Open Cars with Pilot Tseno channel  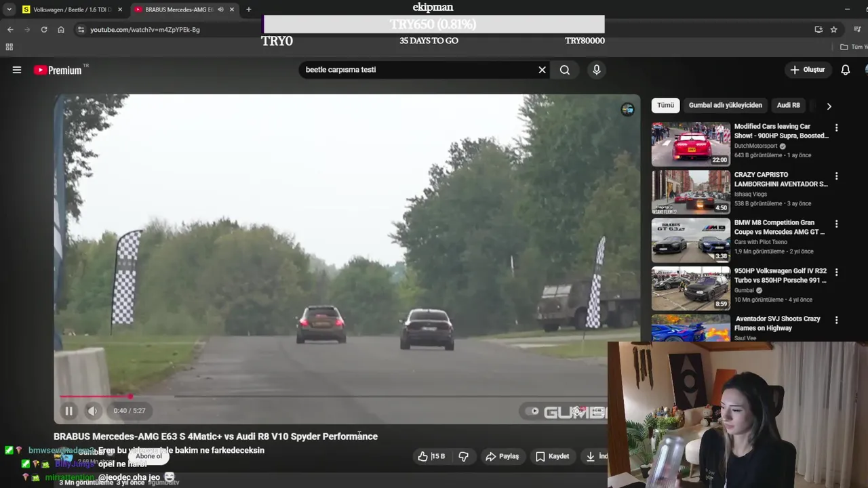[x=761, y=242]
